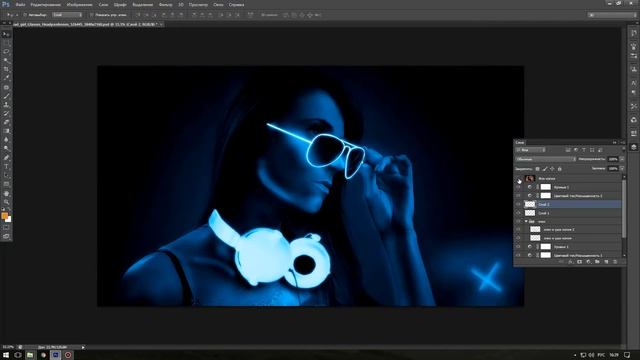Open layer filter type dropdown Вид
The height and width of the screenshot is (360, 640).
click(531, 150)
